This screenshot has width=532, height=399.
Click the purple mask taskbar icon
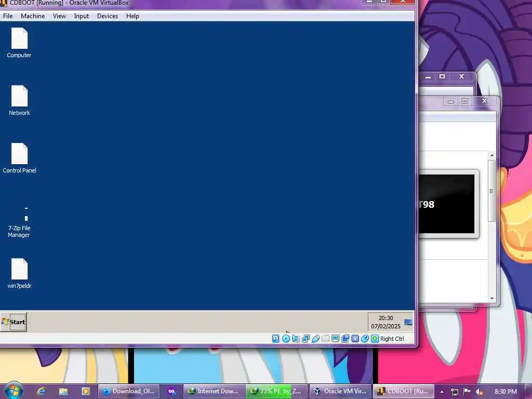click(171, 391)
